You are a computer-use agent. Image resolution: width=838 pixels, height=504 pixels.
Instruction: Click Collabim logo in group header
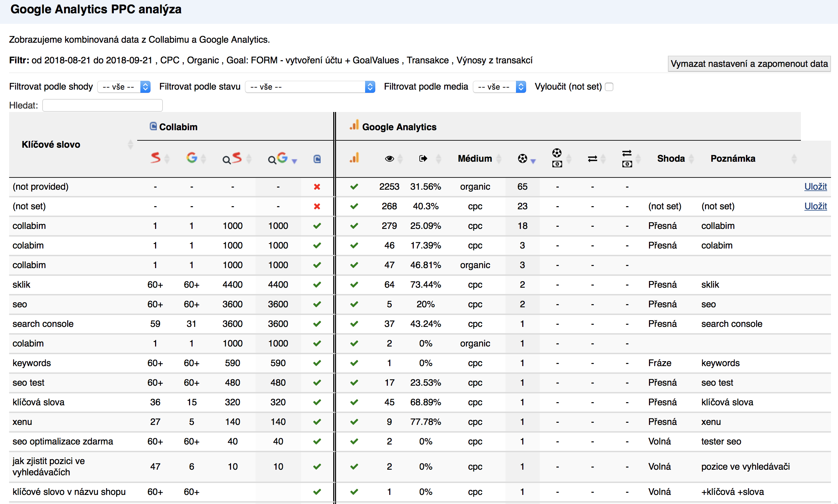(153, 126)
